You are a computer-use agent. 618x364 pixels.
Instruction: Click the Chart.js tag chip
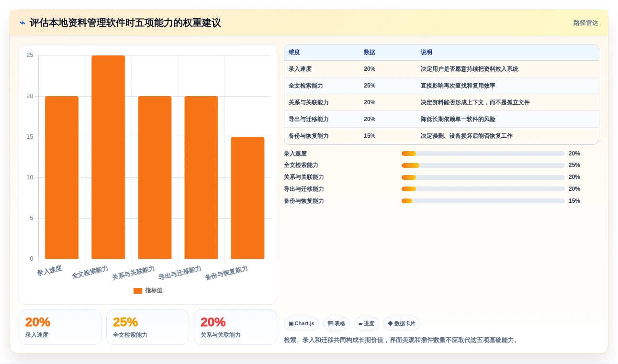click(302, 324)
